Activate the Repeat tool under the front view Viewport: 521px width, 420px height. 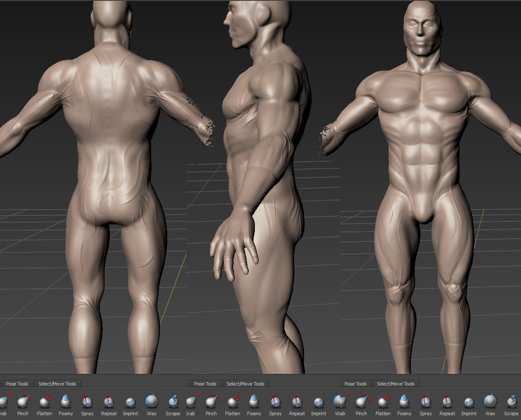pyautogui.click(x=447, y=404)
